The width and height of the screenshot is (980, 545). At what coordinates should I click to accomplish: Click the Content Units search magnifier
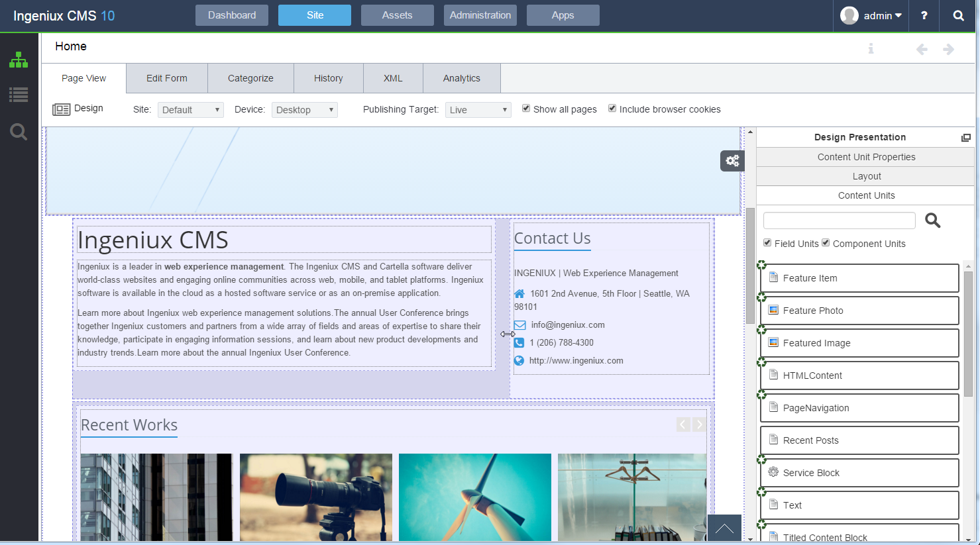pos(932,221)
